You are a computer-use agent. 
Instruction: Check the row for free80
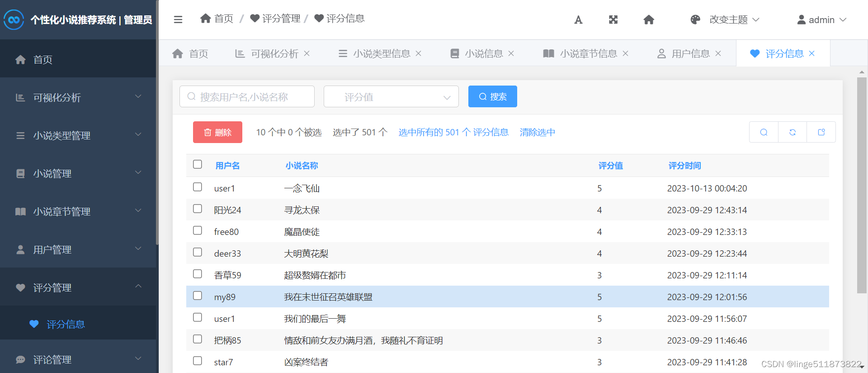tap(198, 230)
